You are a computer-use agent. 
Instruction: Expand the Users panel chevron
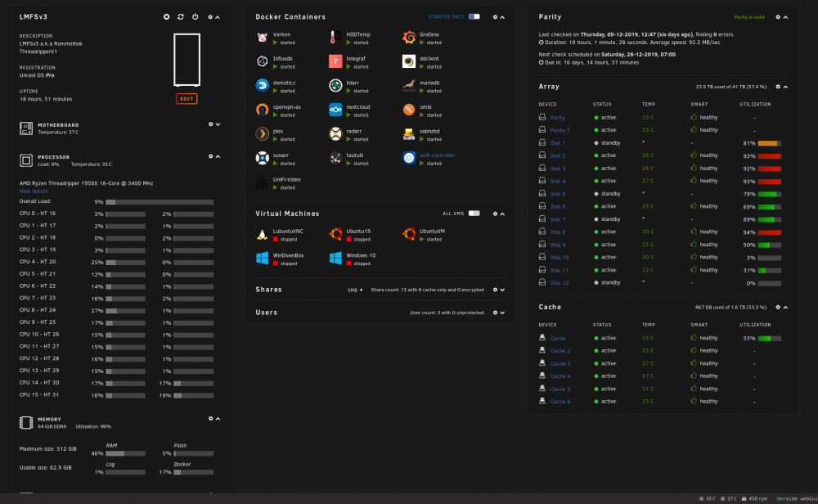coord(502,313)
